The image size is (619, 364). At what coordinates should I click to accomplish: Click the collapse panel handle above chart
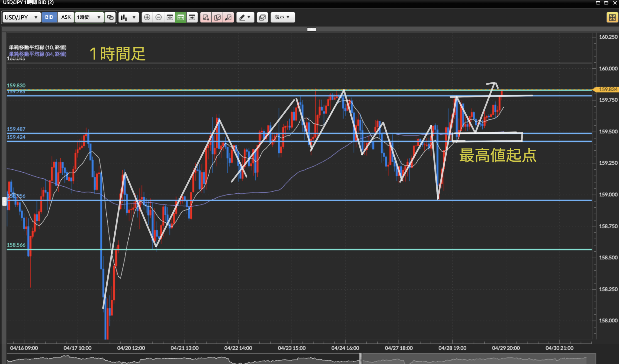pos(311,29)
